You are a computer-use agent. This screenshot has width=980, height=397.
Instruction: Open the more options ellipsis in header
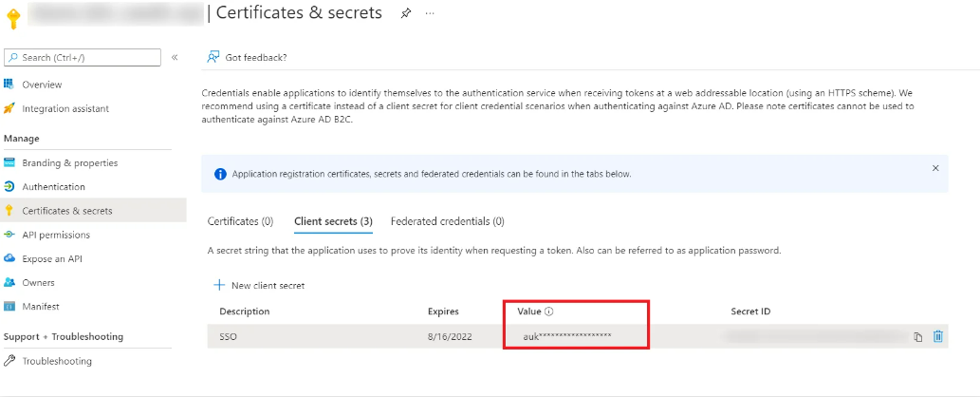pos(430,13)
